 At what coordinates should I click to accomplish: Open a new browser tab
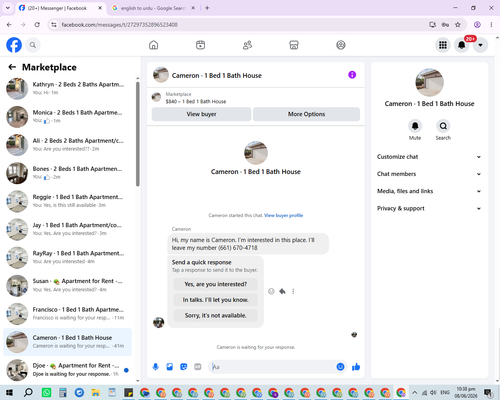pyautogui.click(x=207, y=8)
